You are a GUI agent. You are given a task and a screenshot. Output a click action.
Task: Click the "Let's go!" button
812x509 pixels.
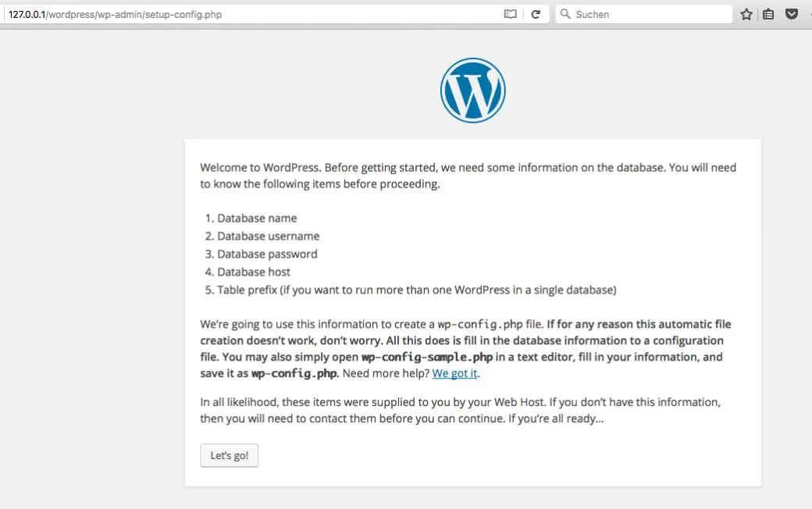pyautogui.click(x=230, y=455)
